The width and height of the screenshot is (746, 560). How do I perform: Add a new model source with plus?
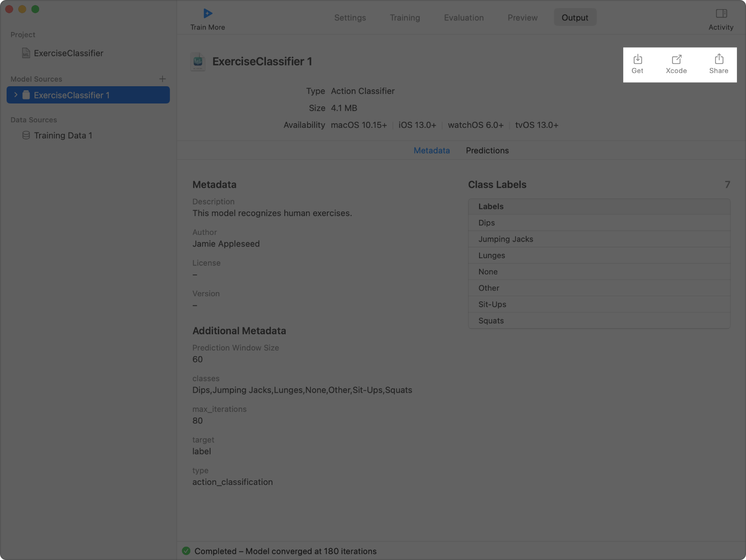[x=162, y=79]
